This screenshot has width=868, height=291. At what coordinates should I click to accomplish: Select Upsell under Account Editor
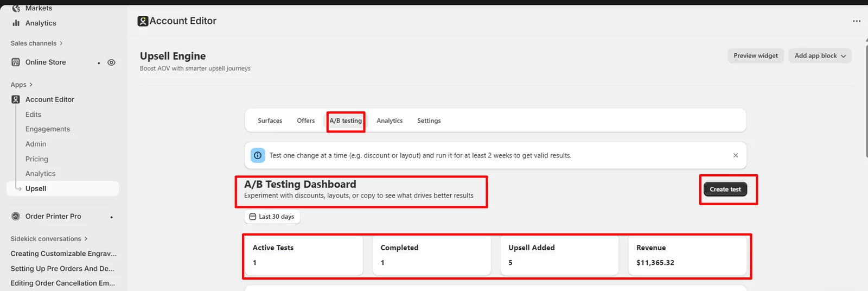click(x=62, y=188)
